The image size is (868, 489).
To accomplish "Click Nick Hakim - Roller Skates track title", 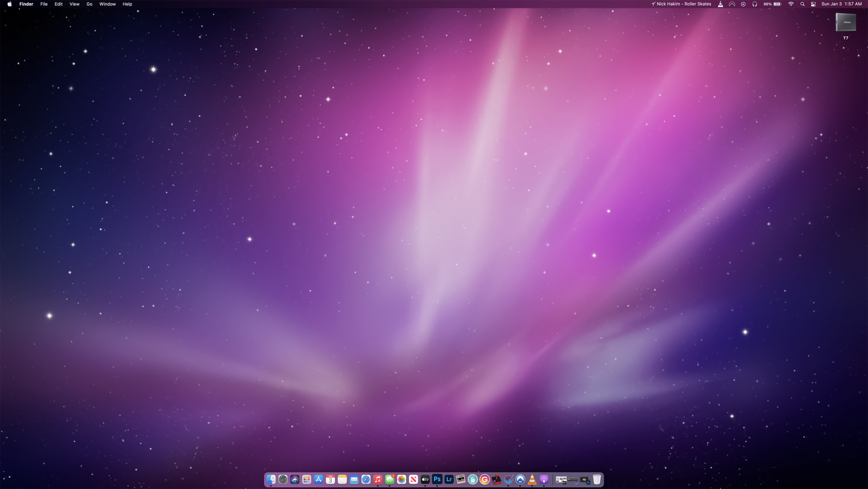I will coord(684,4).
